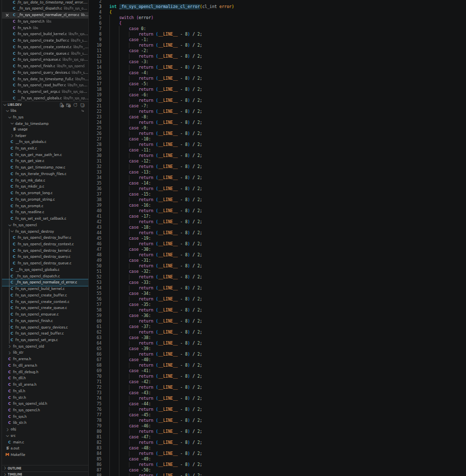The height and width of the screenshot is (476, 466).
Task: Close the _fn_sys_opencl_normalize_cl_error.c open editor
Action: 7,15
